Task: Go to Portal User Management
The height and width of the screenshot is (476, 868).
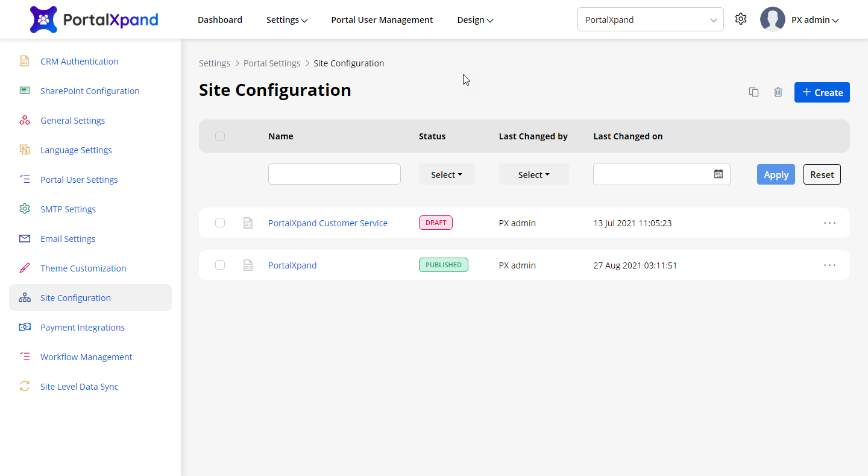Action: click(x=382, y=20)
